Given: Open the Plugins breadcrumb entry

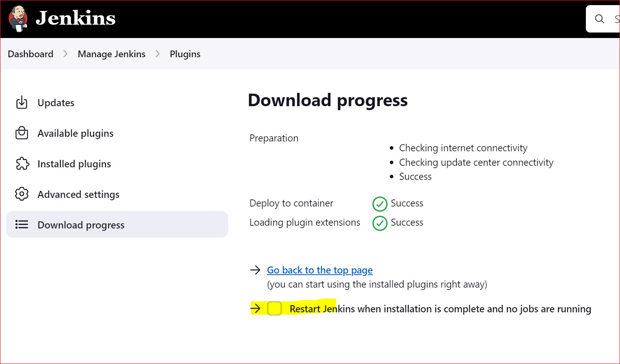Looking at the screenshot, I should (x=185, y=54).
